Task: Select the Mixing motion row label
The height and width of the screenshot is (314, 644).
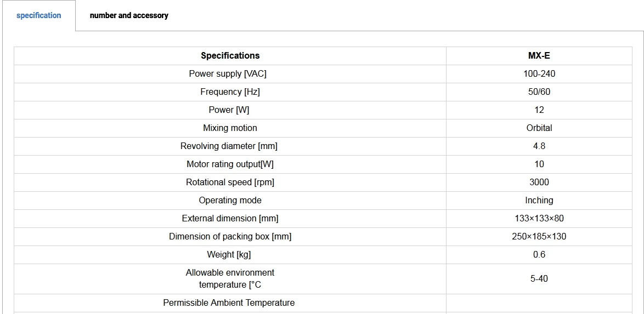Action: pyautogui.click(x=230, y=128)
